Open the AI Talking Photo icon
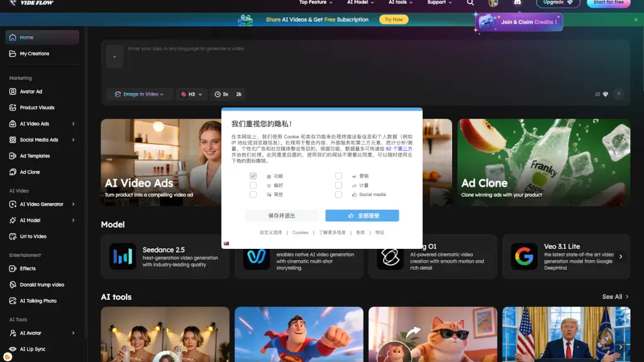 (13, 301)
